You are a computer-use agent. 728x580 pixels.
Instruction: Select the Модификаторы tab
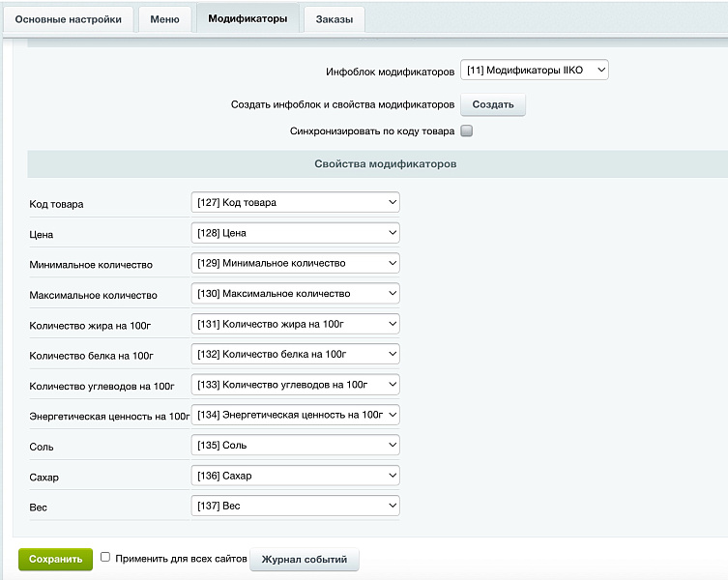click(248, 19)
